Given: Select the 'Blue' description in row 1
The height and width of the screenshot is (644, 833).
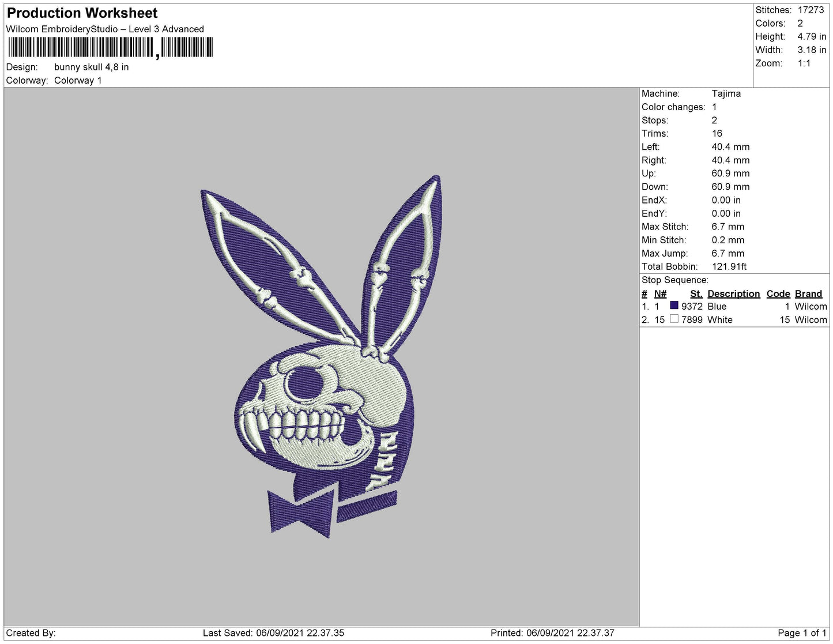Looking at the screenshot, I should click(x=717, y=306).
